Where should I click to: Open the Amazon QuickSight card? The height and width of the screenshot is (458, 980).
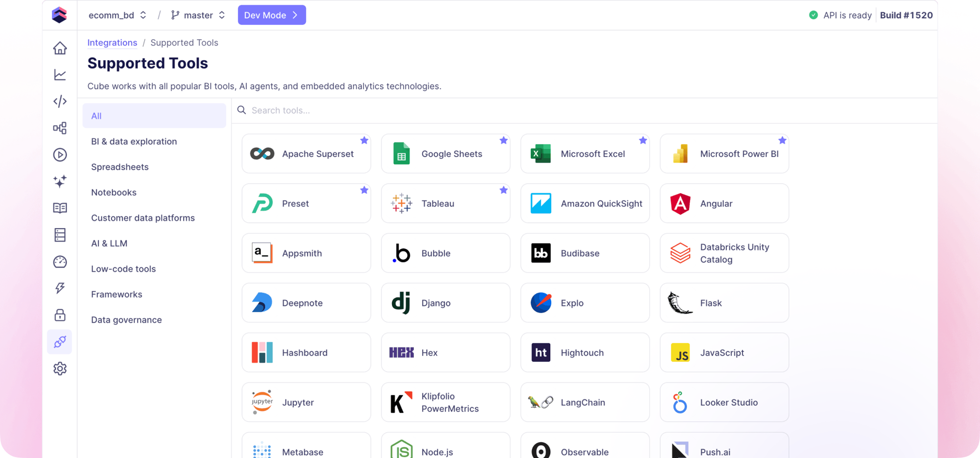[585, 203]
